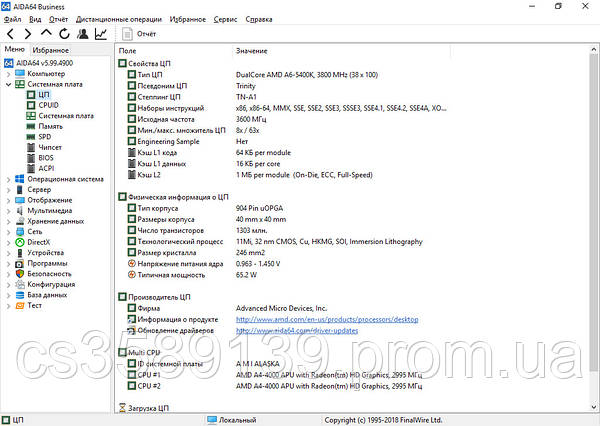Viewport: 600px width, 426px height.
Task: Click the Сервер tower icon
Action: [x=20, y=189]
